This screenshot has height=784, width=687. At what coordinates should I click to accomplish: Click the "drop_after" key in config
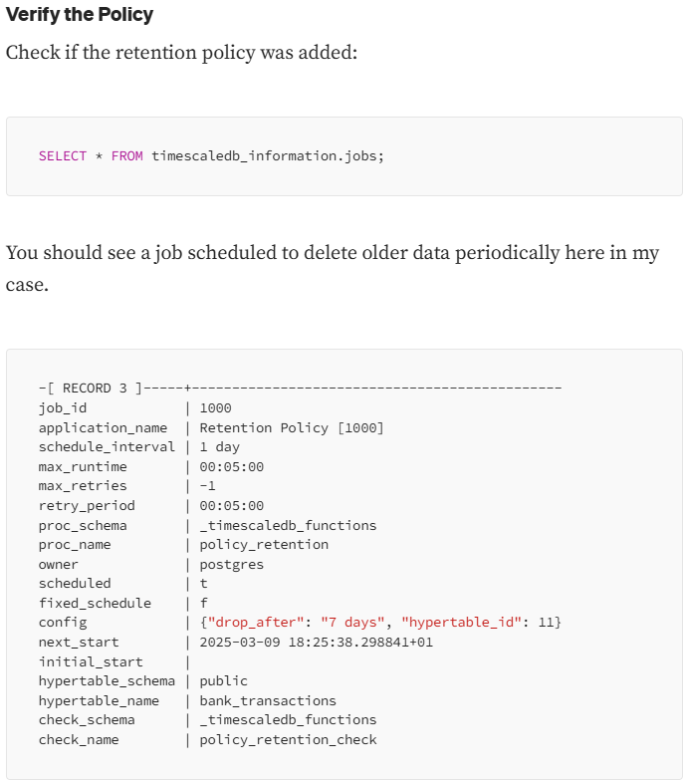click(x=256, y=623)
